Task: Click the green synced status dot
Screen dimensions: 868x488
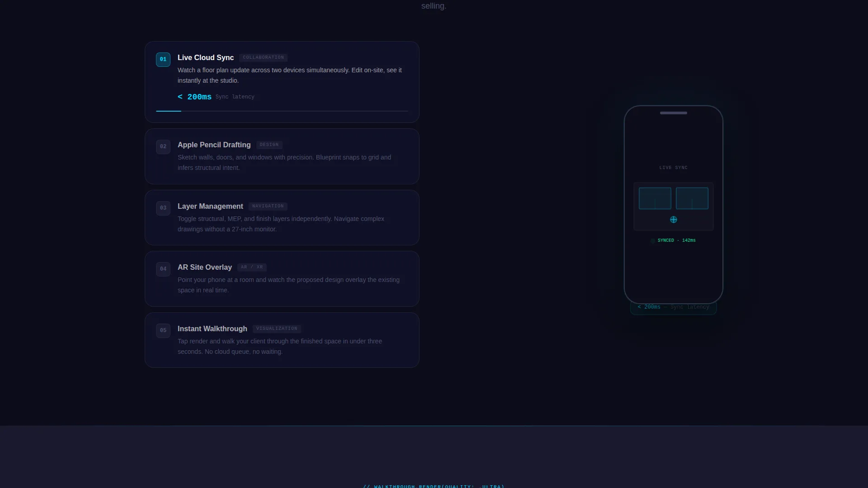Action: click(653, 241)
